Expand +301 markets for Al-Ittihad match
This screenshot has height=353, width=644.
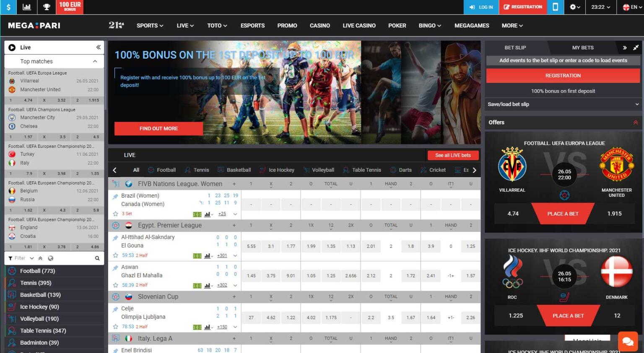tap(222, 255)
